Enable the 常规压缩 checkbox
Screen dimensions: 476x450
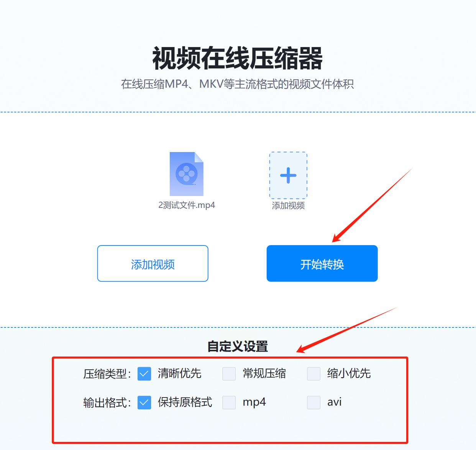pos(229,374)
